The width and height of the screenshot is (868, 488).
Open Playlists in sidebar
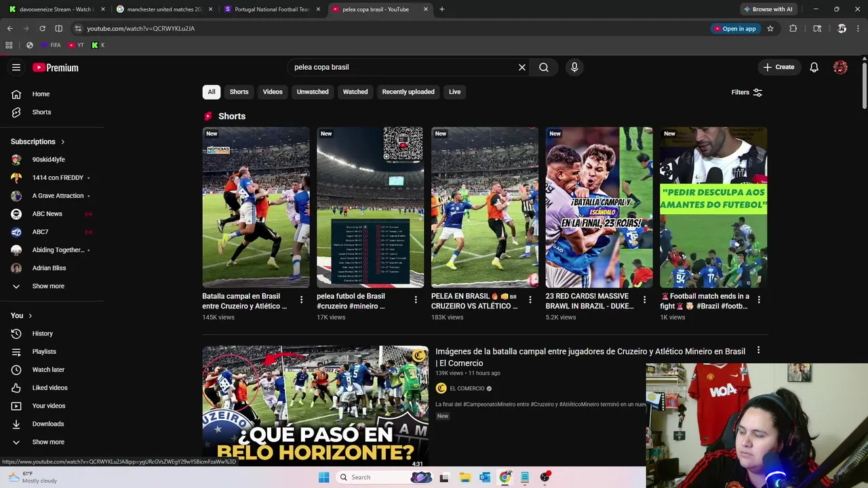[x=44, y=352]
